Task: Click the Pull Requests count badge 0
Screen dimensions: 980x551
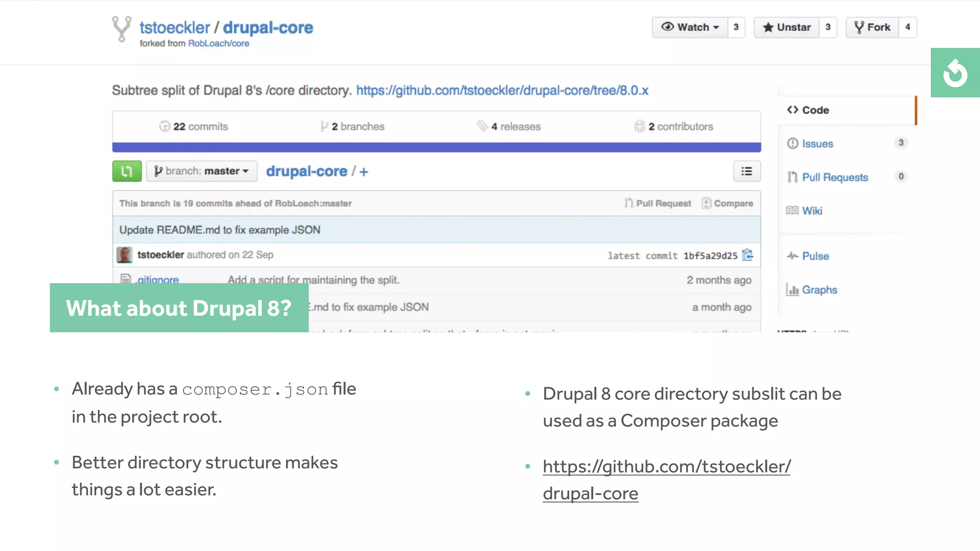Action: tap(901, 176)
